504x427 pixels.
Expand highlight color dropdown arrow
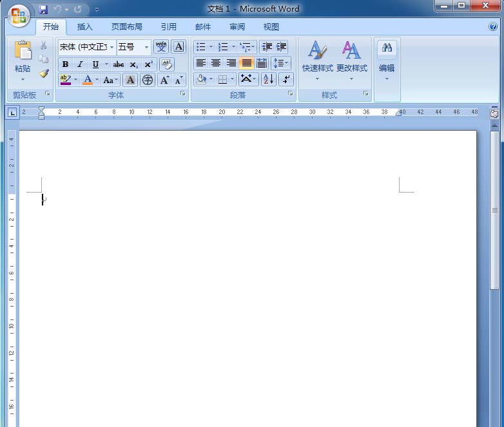(x=76, y=80)
